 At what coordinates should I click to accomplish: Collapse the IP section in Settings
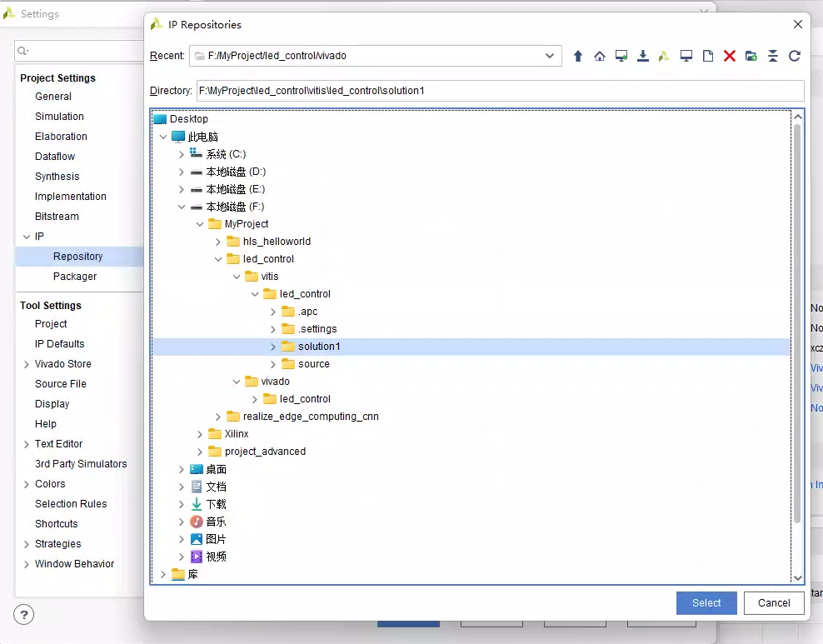click(27, 237)
